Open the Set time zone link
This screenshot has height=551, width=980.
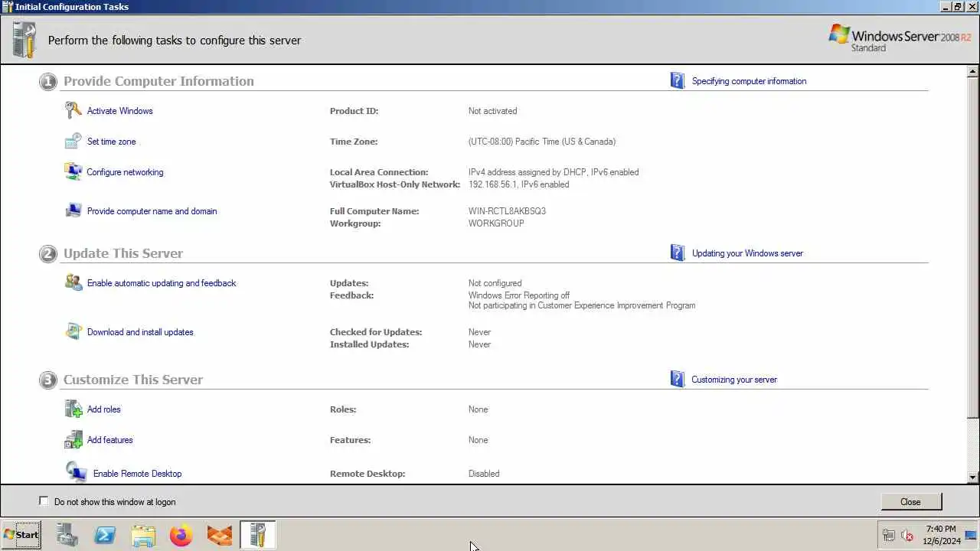(111, 142)
